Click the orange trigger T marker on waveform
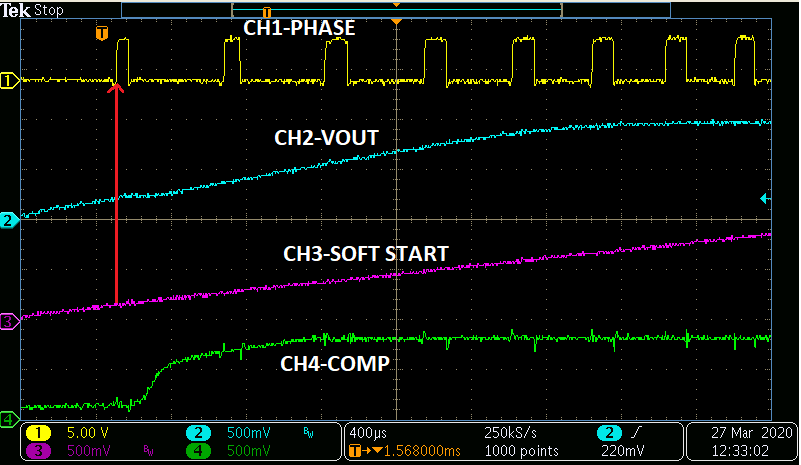801x465 pixels. pyautogui.click(x=102, y=34)
